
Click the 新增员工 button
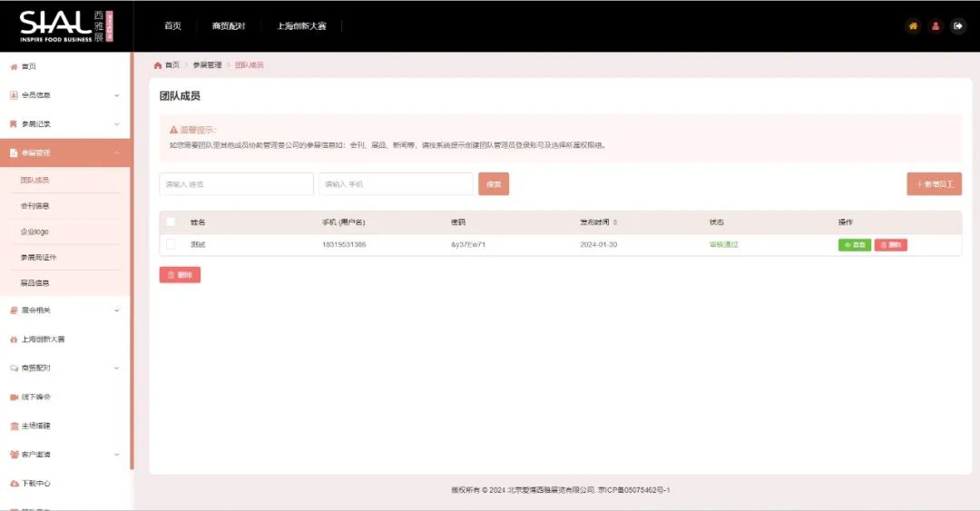pos(934,184)
